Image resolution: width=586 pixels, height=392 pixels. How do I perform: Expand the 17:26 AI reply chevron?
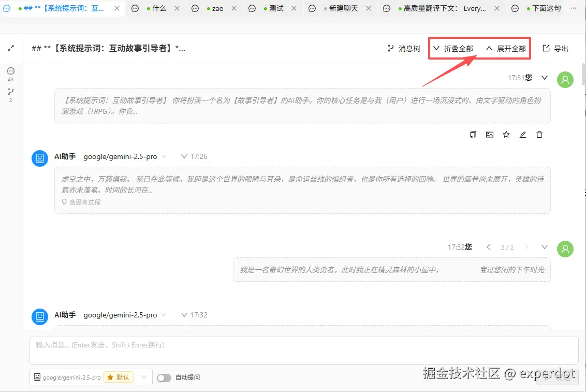pyautogui.click(x=184, y=156)
